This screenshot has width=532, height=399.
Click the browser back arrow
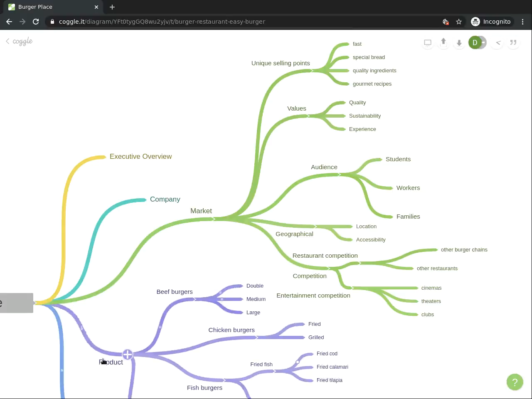[9, 22]
